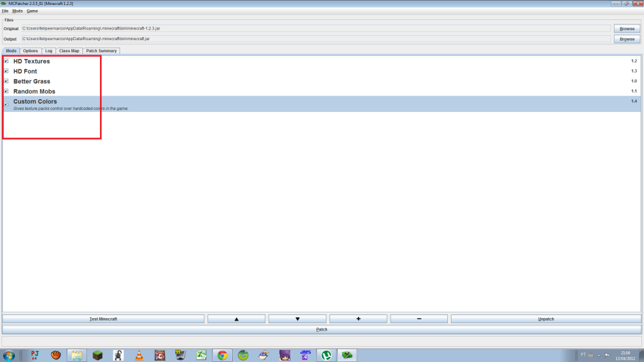Open VLC media player from the taskbar
This screenshot has height=362, width=644.
(139, 355)
